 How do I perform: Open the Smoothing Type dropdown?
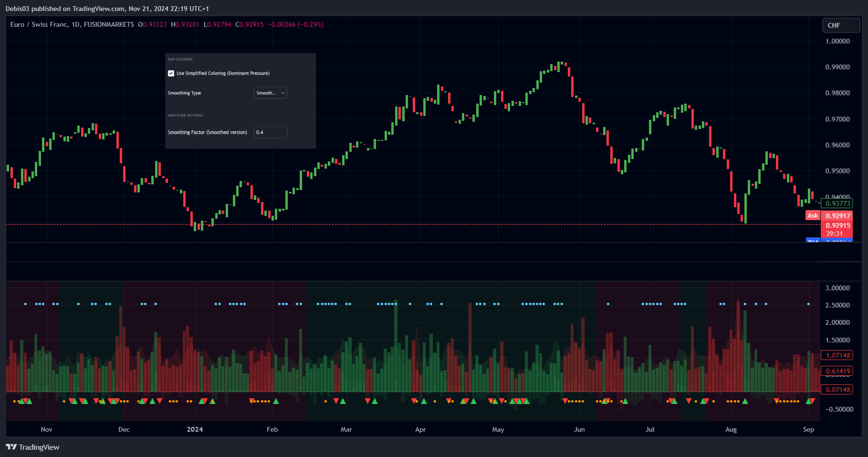tap(270, 93)
